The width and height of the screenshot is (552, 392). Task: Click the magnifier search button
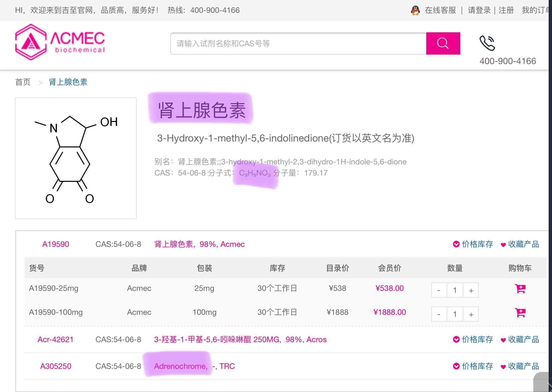coord(443,43)
